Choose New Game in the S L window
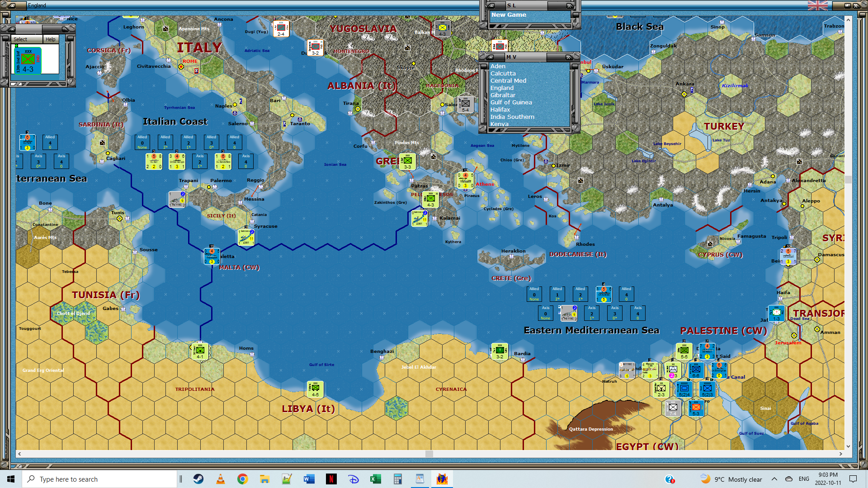This screenshot has height=488, width=868. tap(509, 15)
